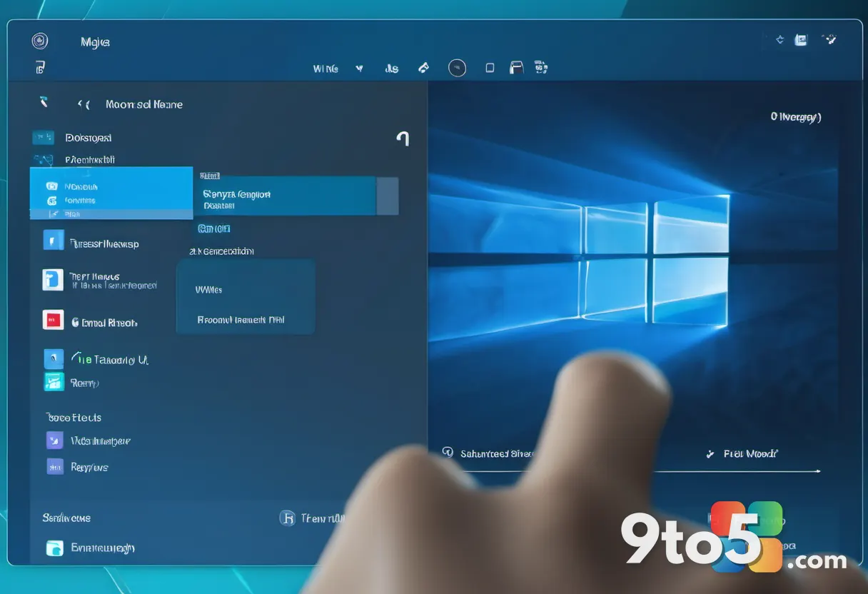This screenshot has height=594, width=868.
Task: Click the "Maomsal Neane" header text
Action: (x=143, y=104)
